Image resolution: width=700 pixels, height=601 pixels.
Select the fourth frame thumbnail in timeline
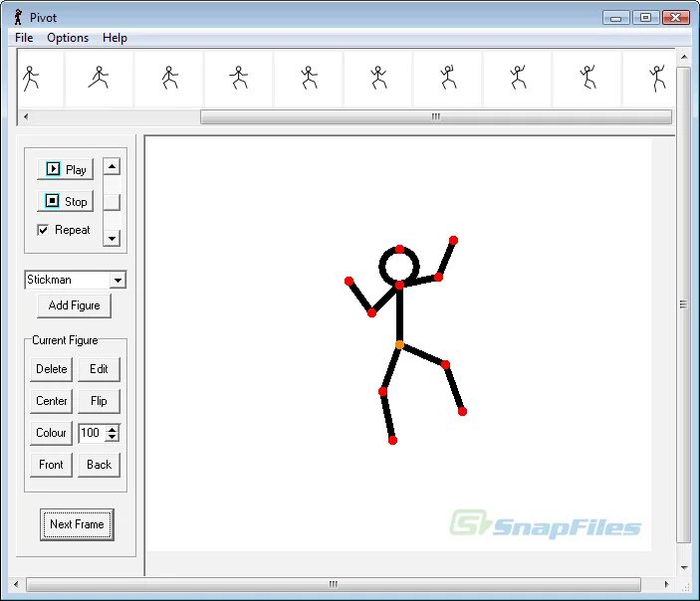coord(239,79)
